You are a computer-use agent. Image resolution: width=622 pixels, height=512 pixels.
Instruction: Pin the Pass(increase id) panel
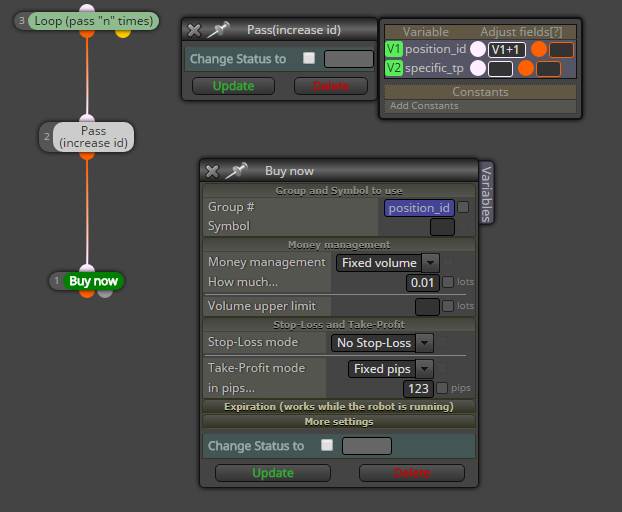pyautogui.click(x=218, y=30)
